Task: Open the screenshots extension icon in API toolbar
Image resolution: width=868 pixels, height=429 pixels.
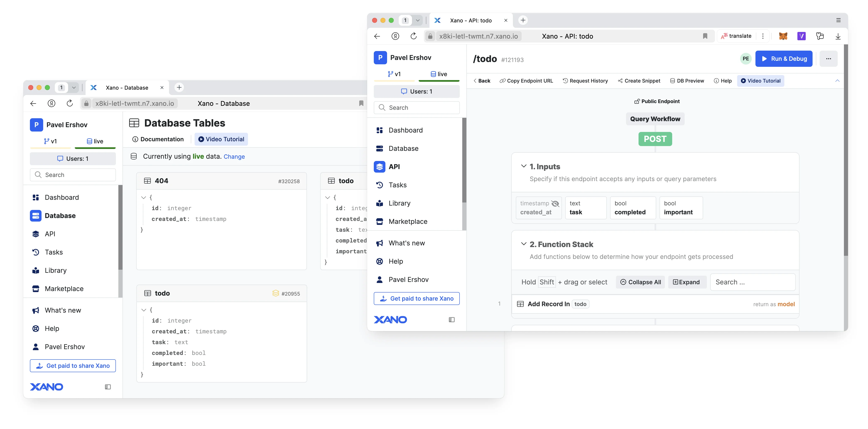Action: [x=819, y=36]
